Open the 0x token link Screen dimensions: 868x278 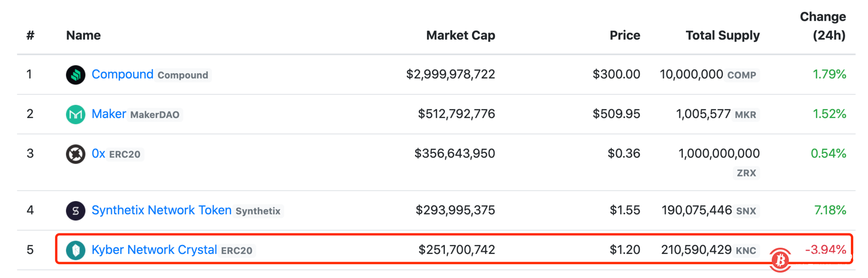click(x=98, y=154)
